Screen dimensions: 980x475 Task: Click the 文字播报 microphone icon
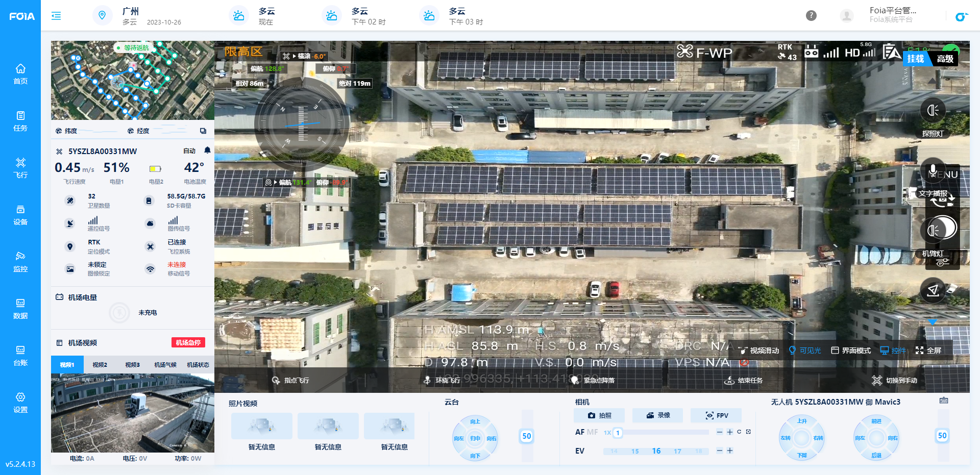(933, 170)
